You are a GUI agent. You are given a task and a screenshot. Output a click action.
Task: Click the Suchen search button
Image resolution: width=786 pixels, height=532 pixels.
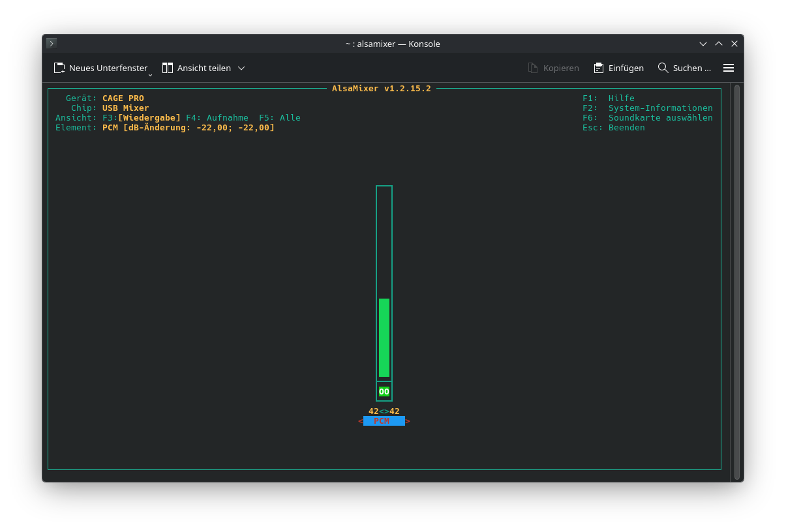pyautogui.click(x=684, y=68)
